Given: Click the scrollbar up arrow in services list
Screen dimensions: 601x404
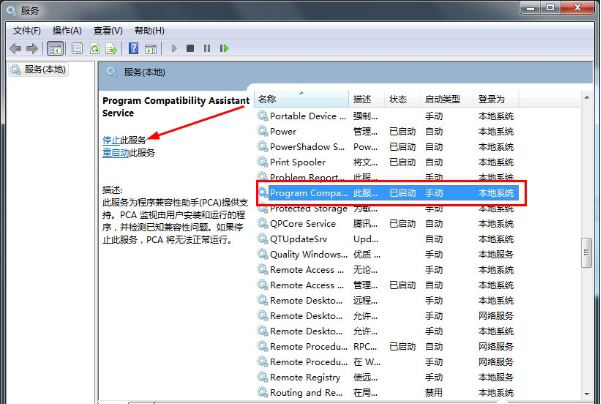Looking at the screenshot, I should click(591, 99).
